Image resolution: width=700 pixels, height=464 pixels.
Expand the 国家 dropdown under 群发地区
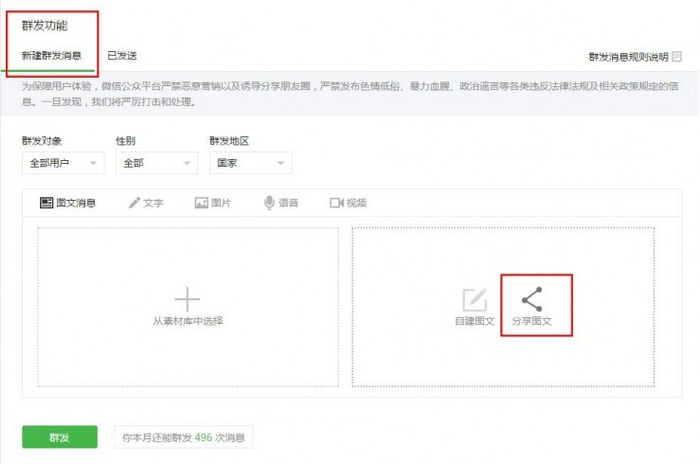[x=250, y=163]
